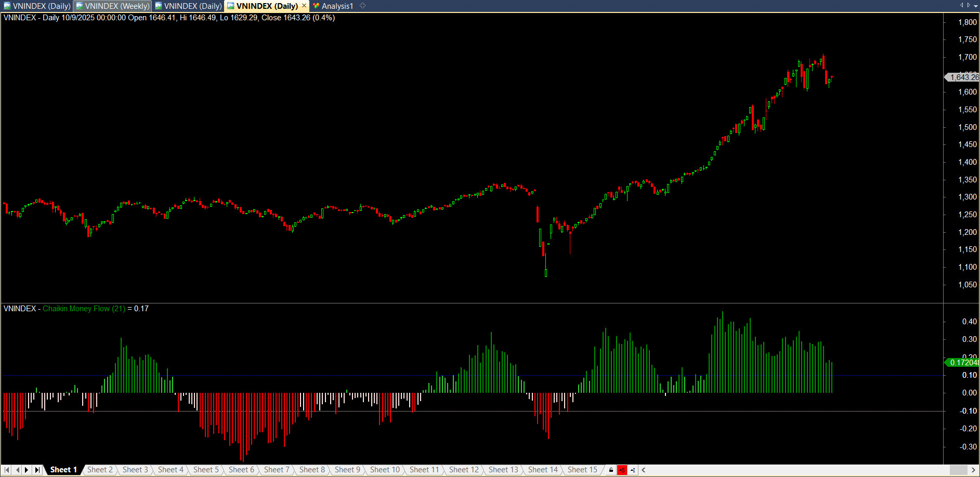Toggle the chart scroll lock padlock icon
Screen dimensions: 980x477
click(x=611, y=470)
